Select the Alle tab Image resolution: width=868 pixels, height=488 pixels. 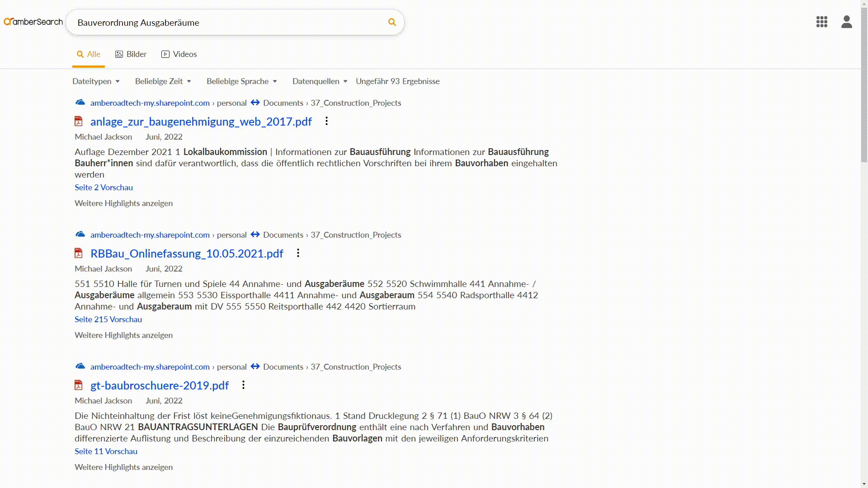point(89,54)
